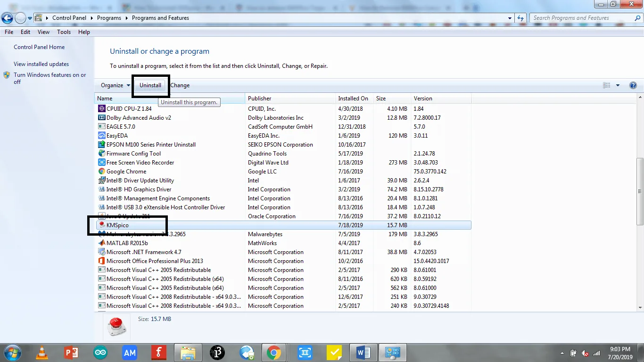
Task: Click the publisher cell Quadrino Tools
Action: 267,154
